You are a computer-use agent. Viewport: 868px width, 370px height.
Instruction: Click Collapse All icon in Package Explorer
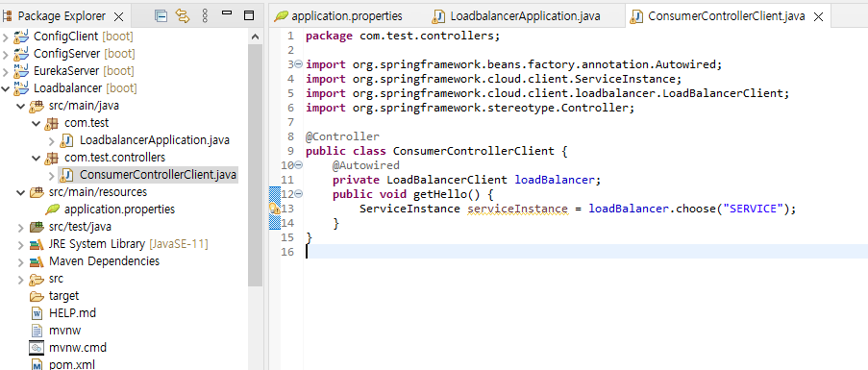(161, 16)
